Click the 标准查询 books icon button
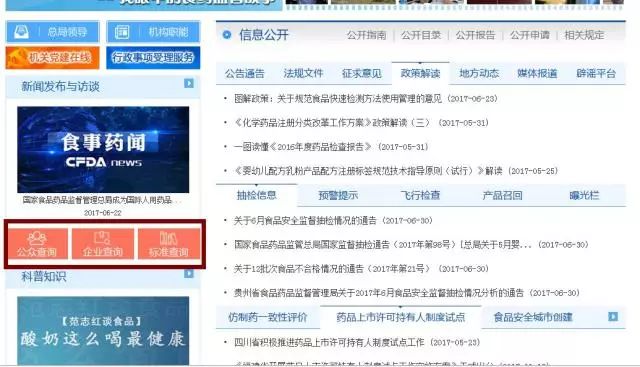The width and height of the screenshot is (640, 367). 169,244
